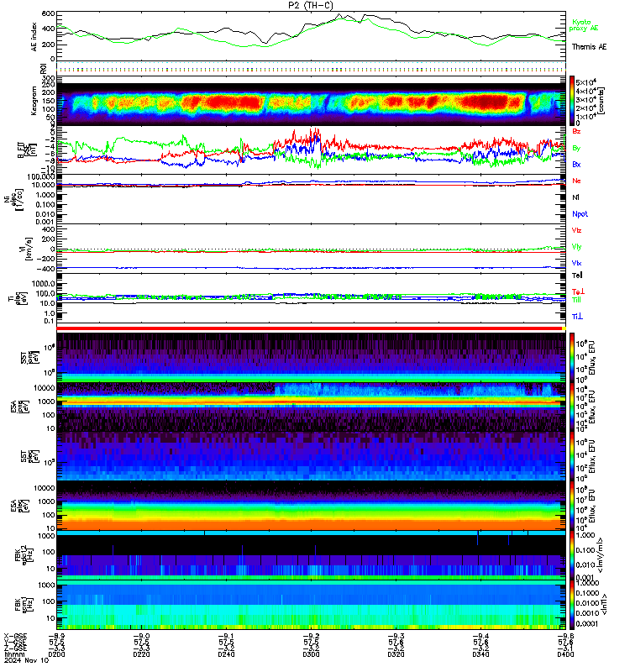Click the blue "Vix" velocity legend label
630x672 pixels.
tap(576, 263)
